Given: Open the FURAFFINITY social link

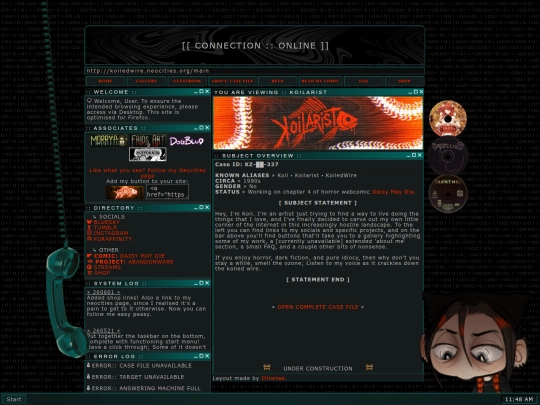Looking at the screenshot, I should [113, 239].
